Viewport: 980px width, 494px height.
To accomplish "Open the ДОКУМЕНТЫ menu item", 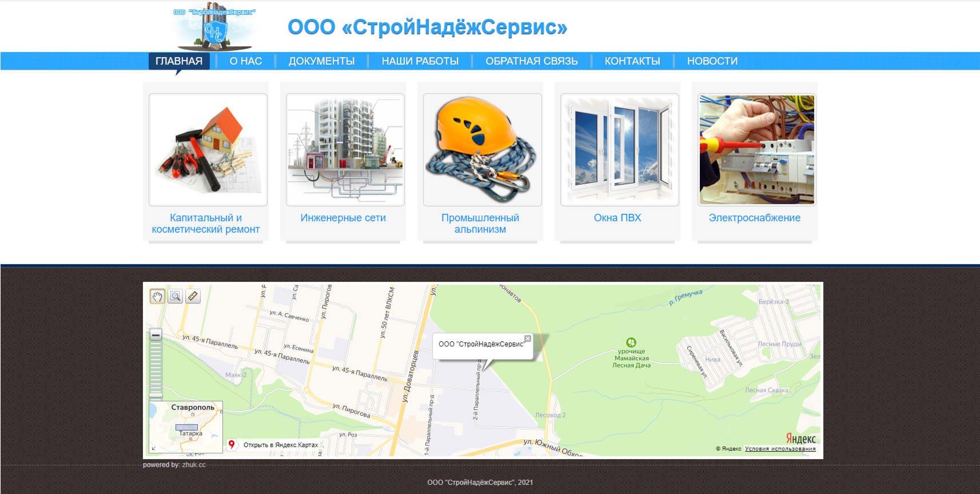I will coord(321,61).
